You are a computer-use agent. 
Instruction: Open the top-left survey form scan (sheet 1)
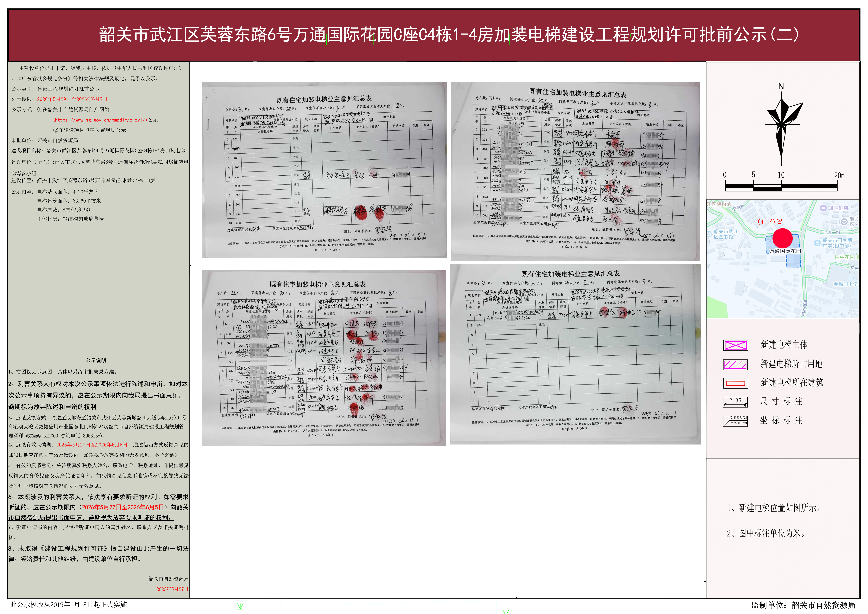click(325, 170)
